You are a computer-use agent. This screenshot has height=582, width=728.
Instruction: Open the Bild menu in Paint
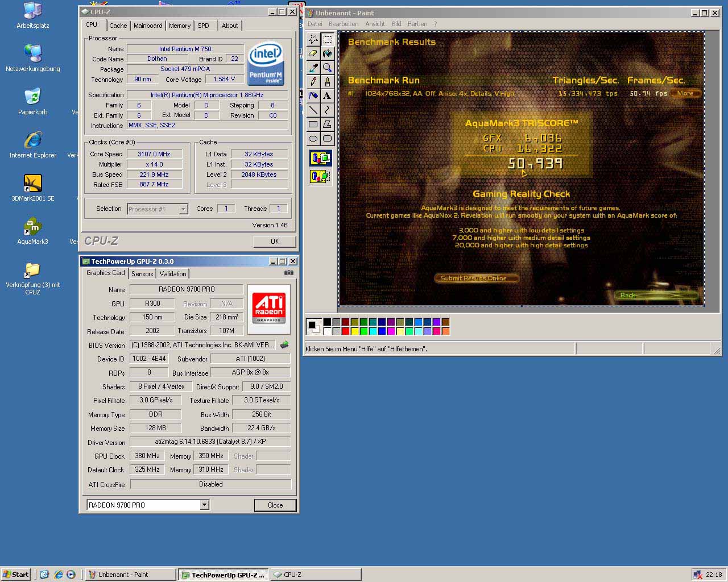point(396,24)
